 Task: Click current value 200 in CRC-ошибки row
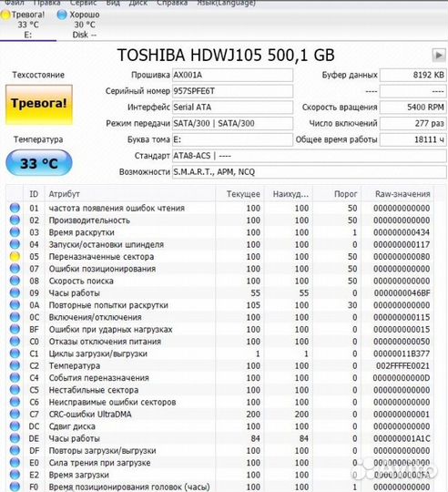253,415
